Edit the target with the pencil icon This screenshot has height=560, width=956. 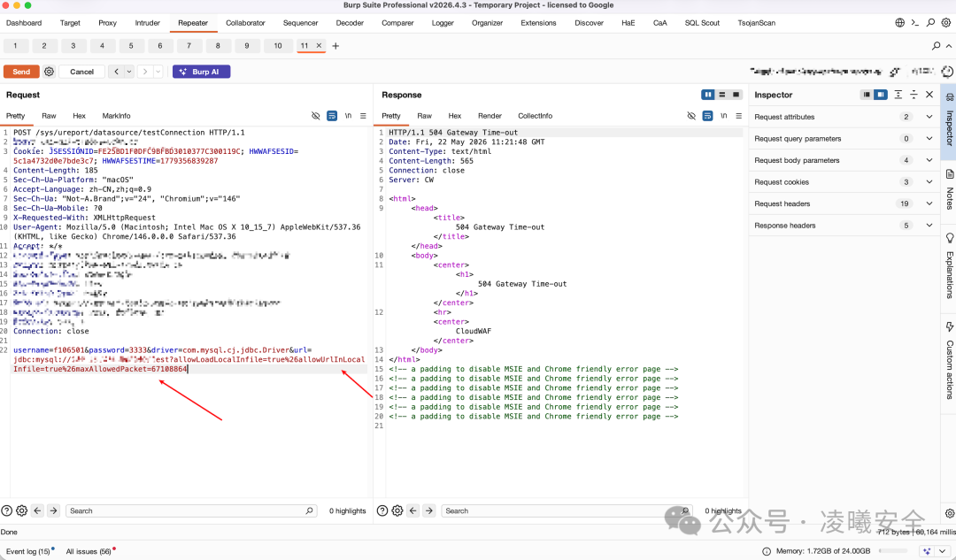click(x=894, y=72)
